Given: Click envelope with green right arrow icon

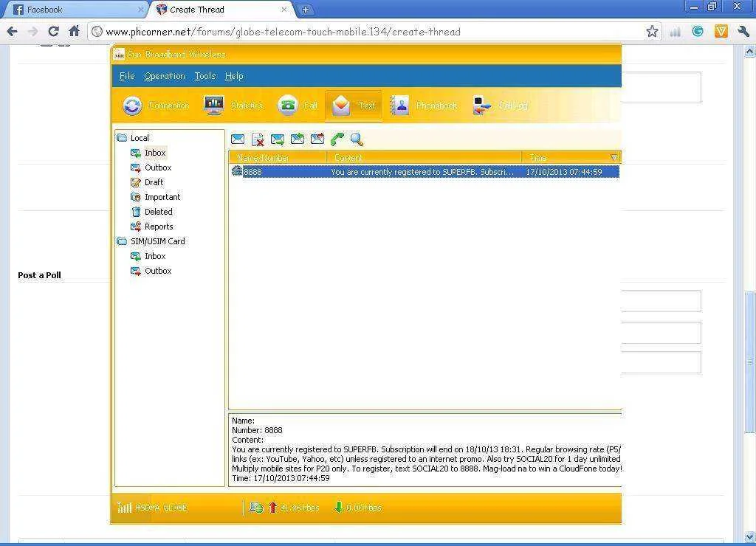Looking at the screenshot, I should coord(278,139).
